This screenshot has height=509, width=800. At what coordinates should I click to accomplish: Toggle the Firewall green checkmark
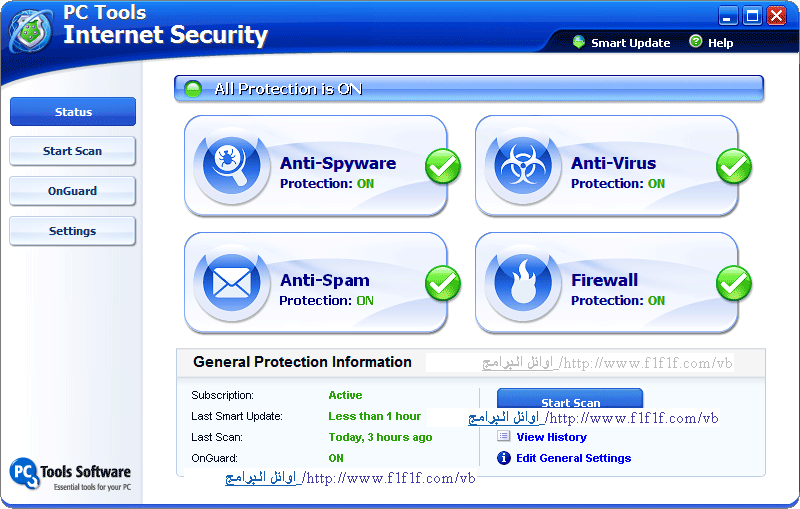coord(733,284)
